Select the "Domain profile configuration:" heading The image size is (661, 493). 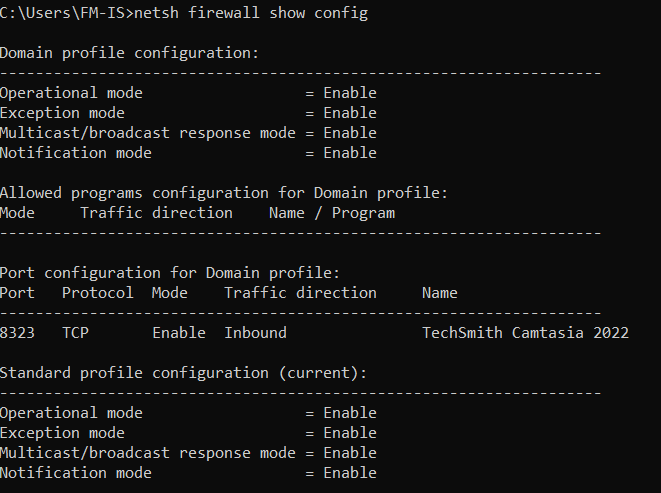[x=129, y=53]
